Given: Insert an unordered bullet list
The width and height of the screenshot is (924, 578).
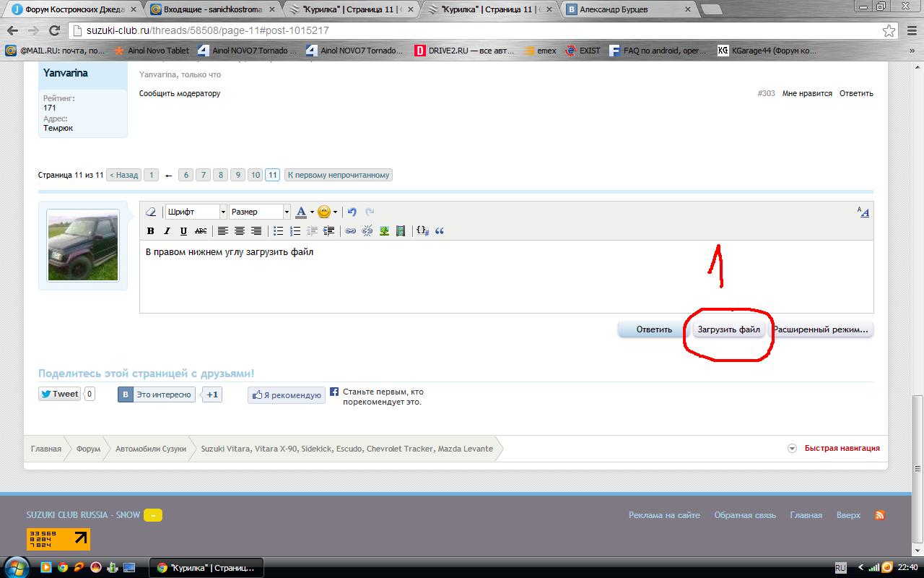Looking at the screenshot, I should coord(278,231).
